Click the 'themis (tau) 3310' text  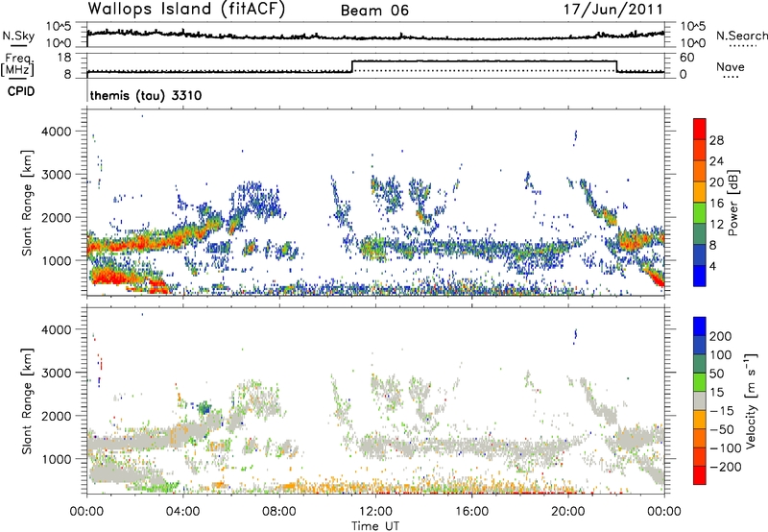click(146, 95)
